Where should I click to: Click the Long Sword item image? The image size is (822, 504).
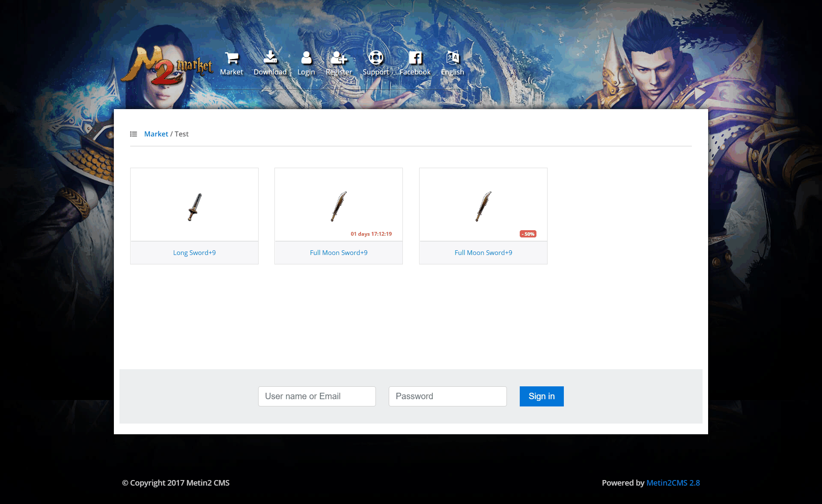[194, 206]
